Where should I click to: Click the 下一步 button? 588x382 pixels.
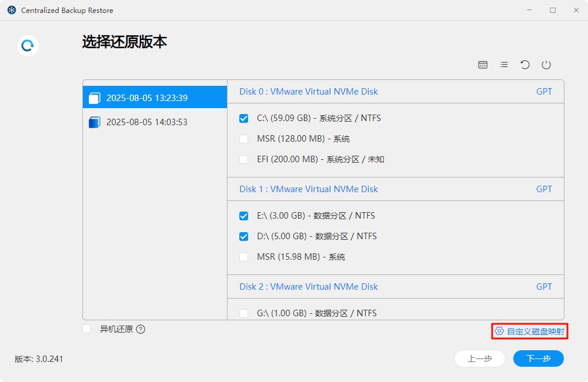coord(538,358)
